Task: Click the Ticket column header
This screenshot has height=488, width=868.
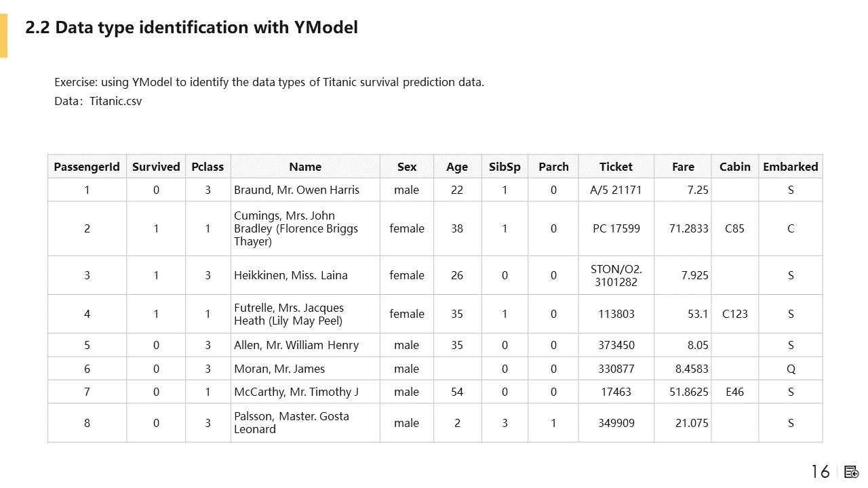Action: 616,167
